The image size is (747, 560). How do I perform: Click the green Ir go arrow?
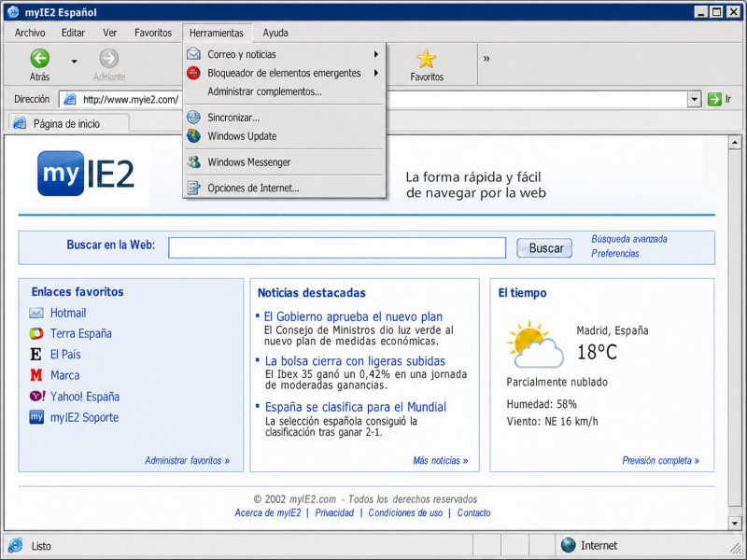tap(714, 99)
